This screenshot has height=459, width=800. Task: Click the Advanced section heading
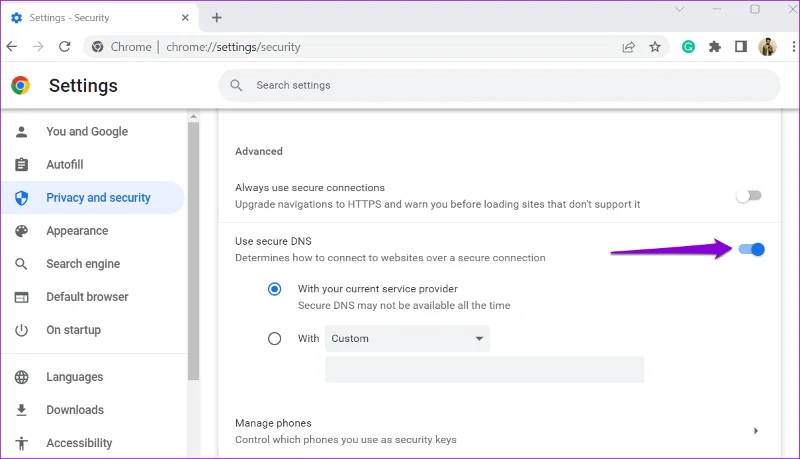pyautogui.click(x=259, y=151)
